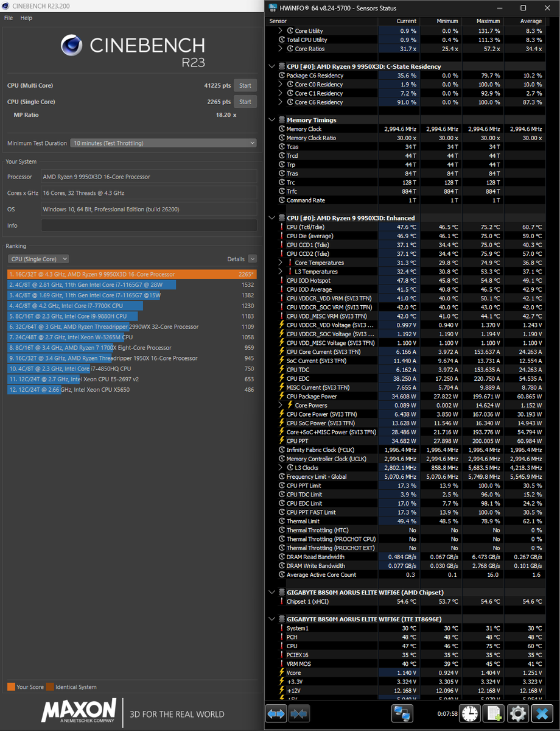
Task: Expand the L3 Clocks group
Action: point(281,468)
